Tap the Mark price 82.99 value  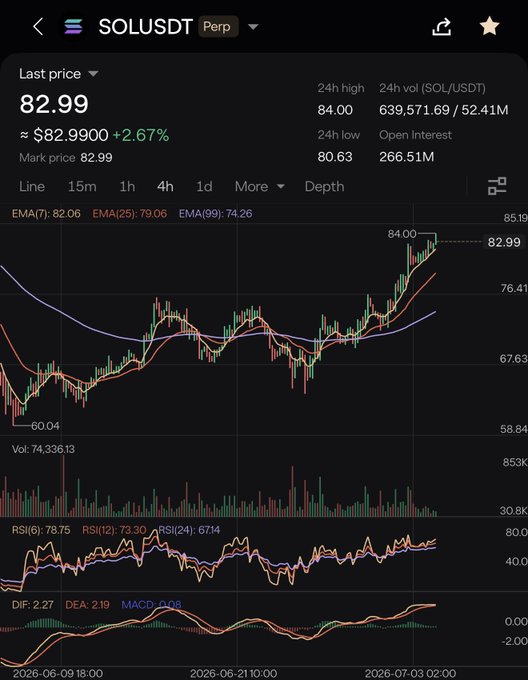96,157
